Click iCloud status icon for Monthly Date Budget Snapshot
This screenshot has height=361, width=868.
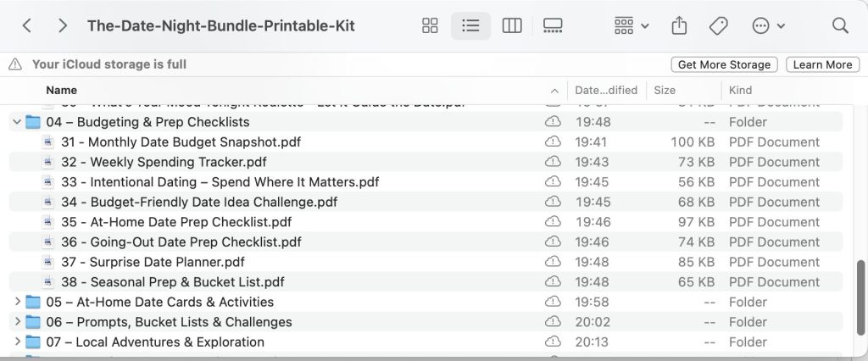tap(553, 142)
